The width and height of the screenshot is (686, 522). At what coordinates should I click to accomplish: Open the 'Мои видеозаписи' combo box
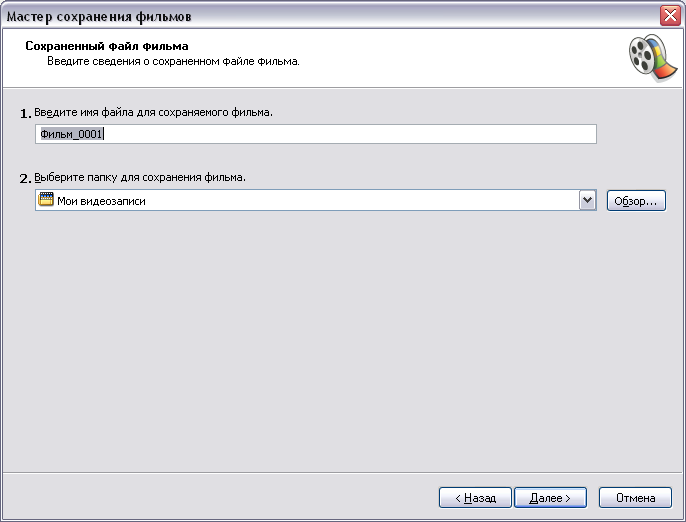[x=315, y=200]
